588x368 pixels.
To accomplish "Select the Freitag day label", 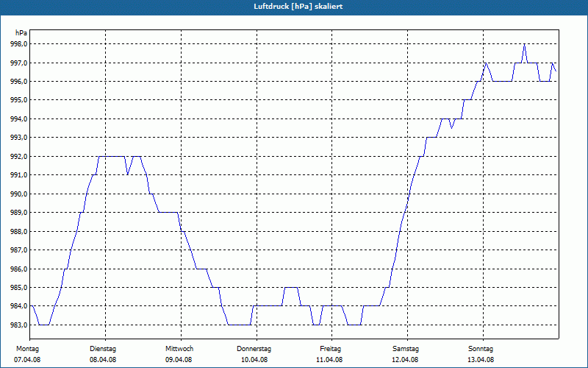I will pyautogui.click(x=330, y=349).
